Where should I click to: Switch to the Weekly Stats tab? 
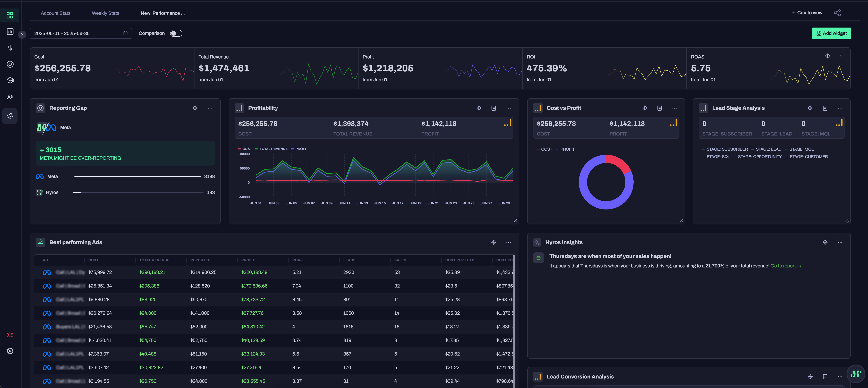[x=105, y=13]
